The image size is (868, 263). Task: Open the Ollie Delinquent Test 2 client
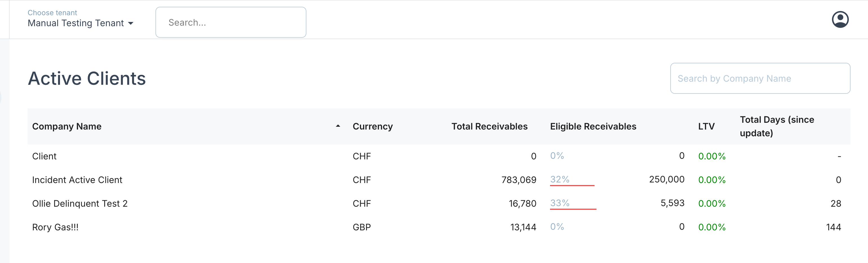pyautogui.click(x=80, y=203)
